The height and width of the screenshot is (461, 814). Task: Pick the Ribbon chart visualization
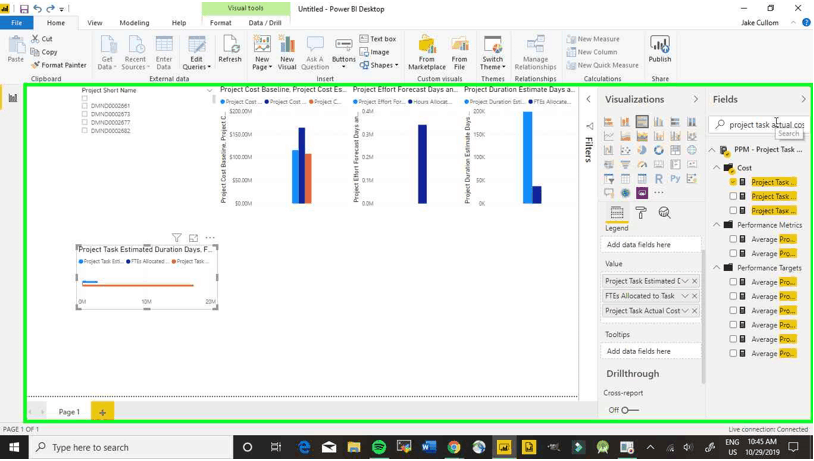tap(691, 136)
